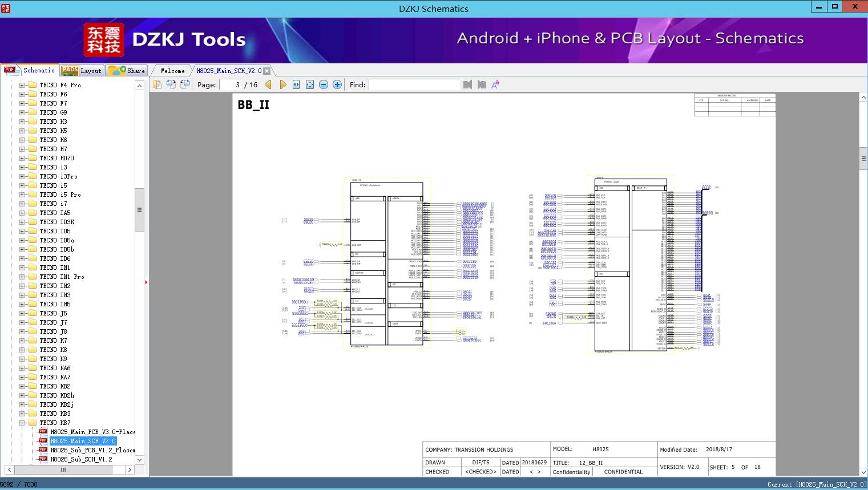Click the status bar 'Current [H8025_Main_SCH_V2.0]' text

pos(817,484)
